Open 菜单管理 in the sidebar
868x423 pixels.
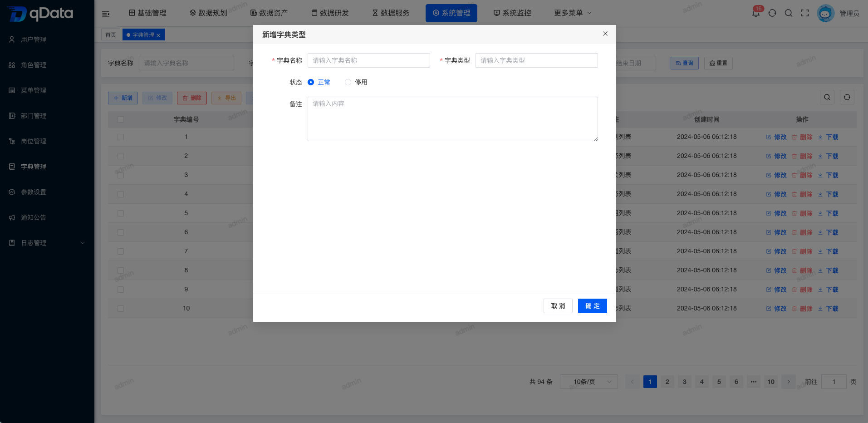tap(34, 90)
